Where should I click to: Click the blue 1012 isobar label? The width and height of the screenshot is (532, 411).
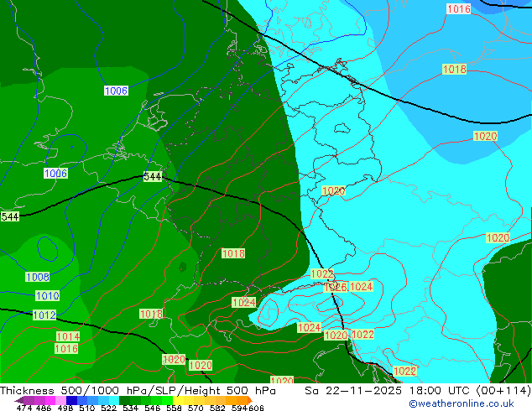(x=44, y=315)
